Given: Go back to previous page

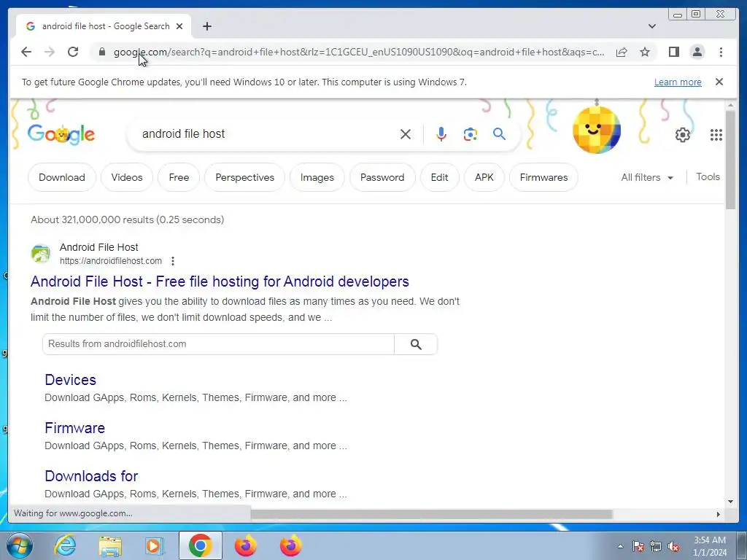Looking at the screenshot, I should [26, 52].
